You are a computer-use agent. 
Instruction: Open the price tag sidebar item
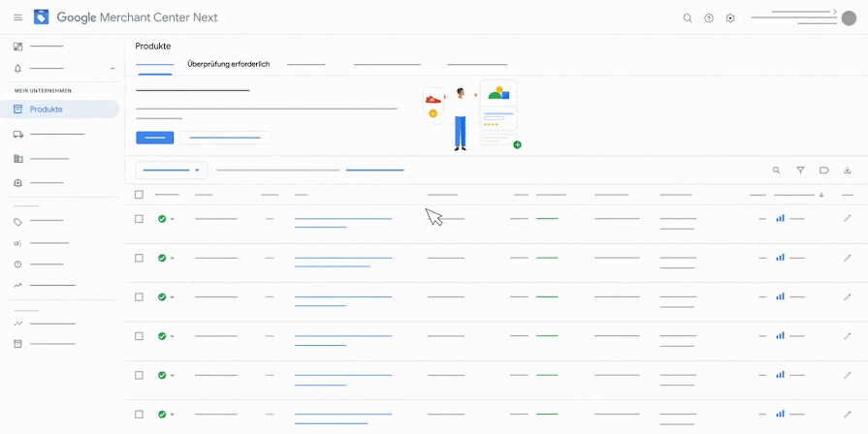click(17, 221)
